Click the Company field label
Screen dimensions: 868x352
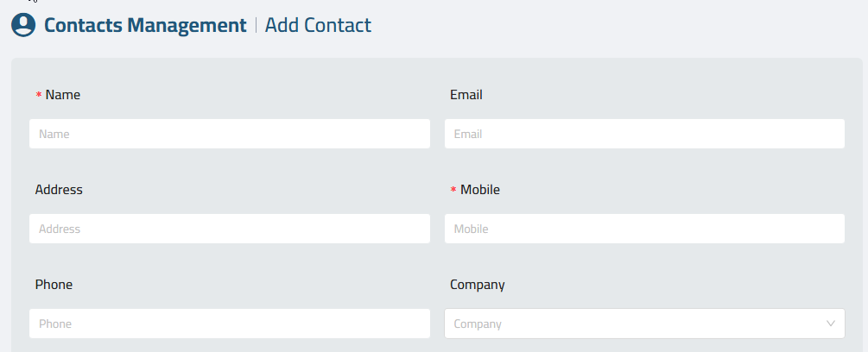pos(477,285)
